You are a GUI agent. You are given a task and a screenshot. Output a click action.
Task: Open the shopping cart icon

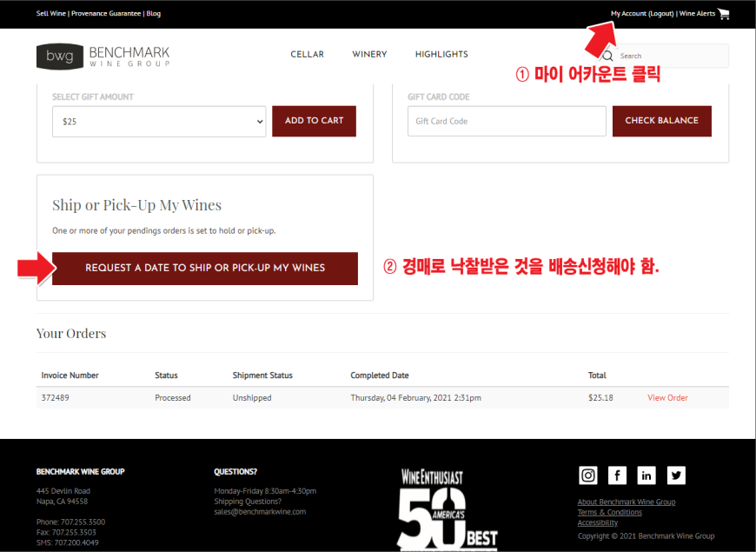724,14
